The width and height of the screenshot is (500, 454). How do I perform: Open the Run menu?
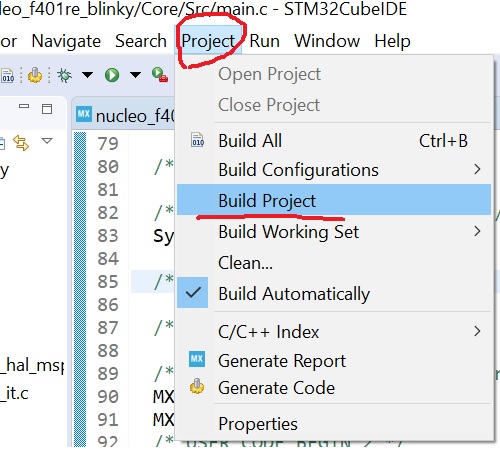pyautogui.click(x=265, y=41)
